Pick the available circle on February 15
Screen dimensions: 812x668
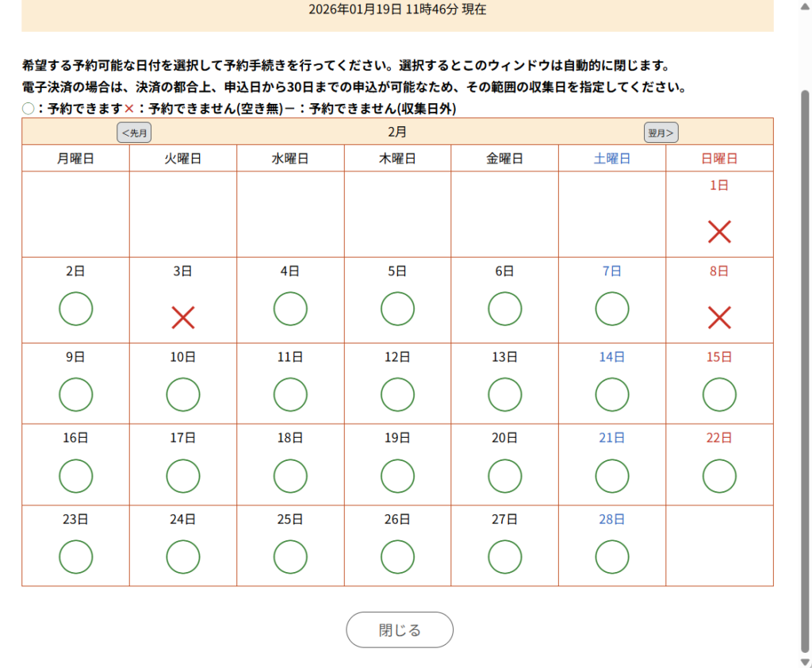click(719, 394)
